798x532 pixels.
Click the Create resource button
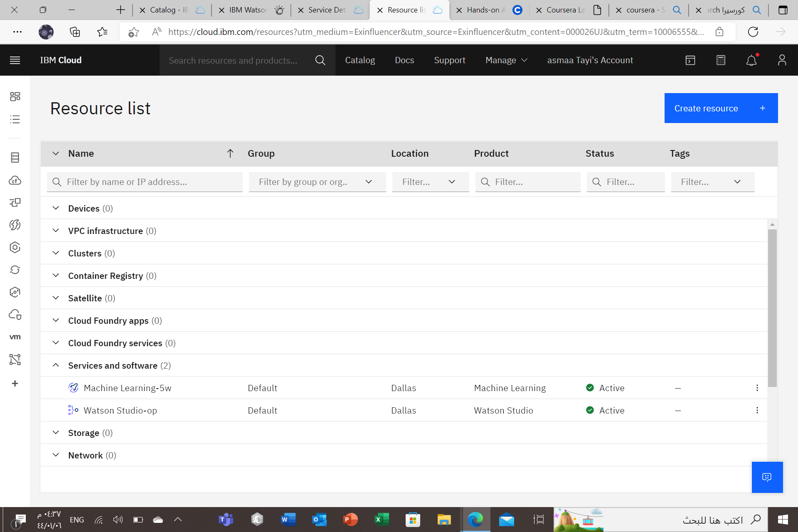721,108
